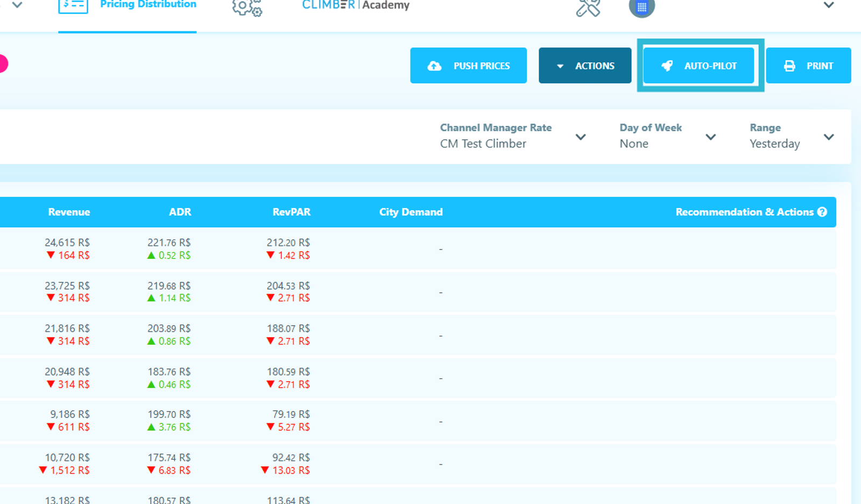
Task: Click the Auto-Pilot button
Action: click(698, 66)
